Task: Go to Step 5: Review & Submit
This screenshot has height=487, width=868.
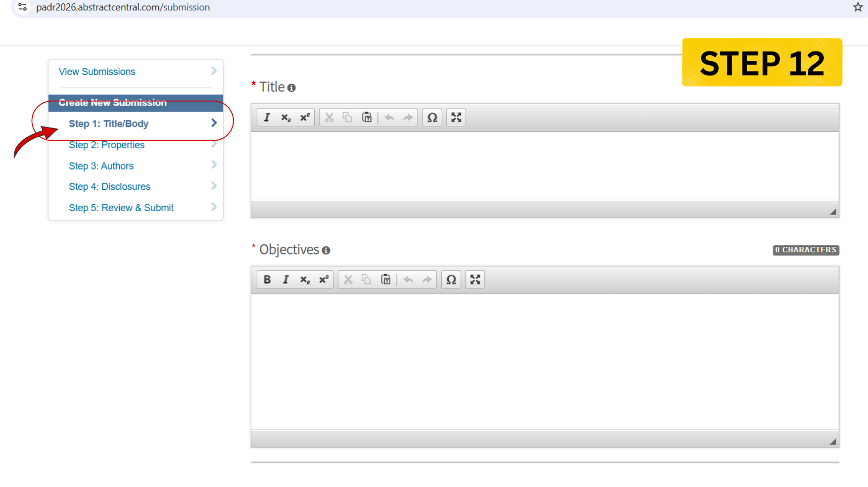Action: pos(121,208)
